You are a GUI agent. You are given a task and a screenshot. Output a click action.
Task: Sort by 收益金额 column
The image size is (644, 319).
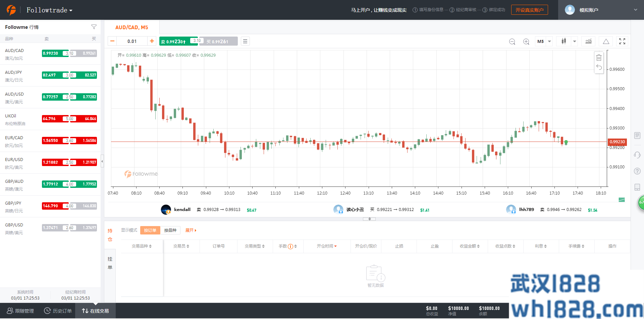470,246
